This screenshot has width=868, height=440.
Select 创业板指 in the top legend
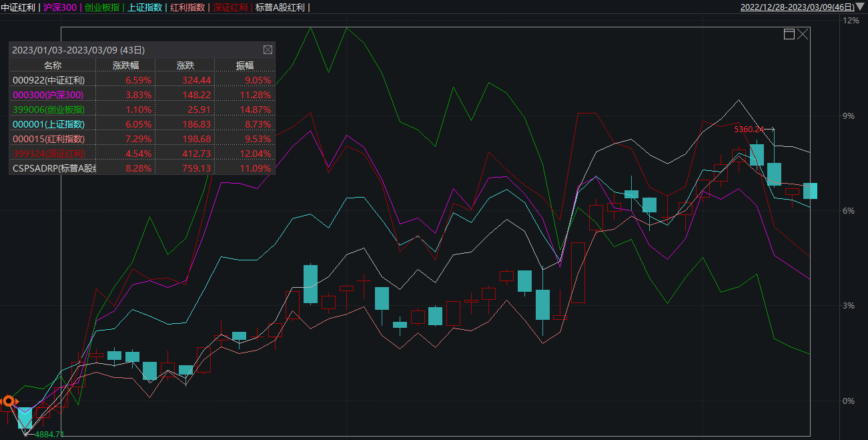tap(102, 7)
